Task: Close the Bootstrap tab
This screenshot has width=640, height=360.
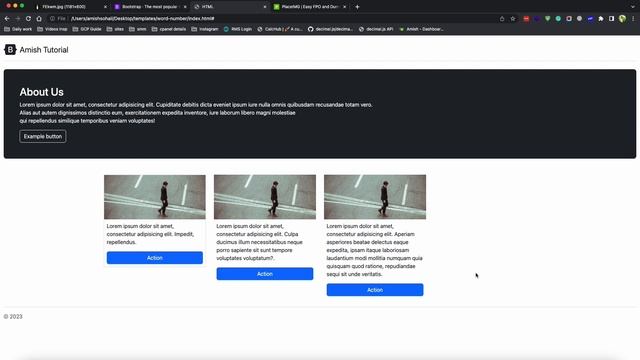Action: 184,7
